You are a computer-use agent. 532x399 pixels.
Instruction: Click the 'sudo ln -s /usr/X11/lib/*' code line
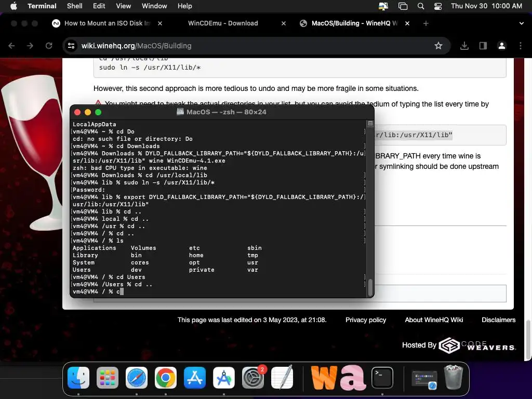(150, 67)
